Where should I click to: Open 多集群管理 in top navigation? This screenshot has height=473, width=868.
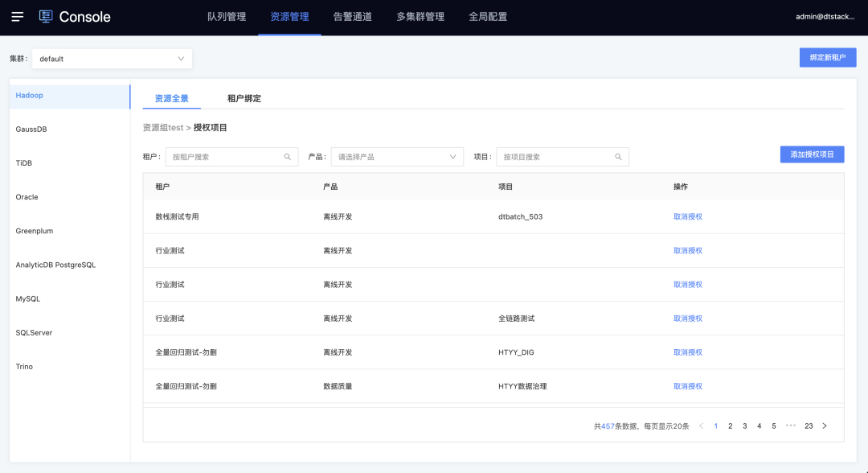pos(420,17)
